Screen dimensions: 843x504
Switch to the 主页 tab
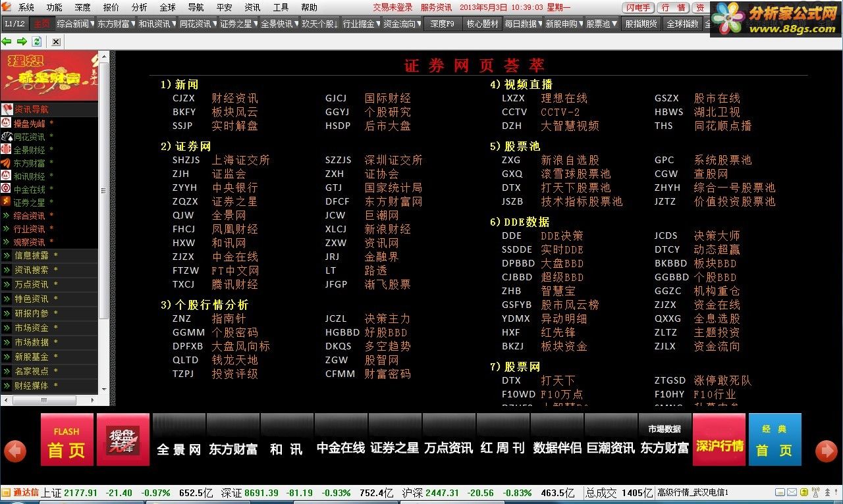coord(41,24)
